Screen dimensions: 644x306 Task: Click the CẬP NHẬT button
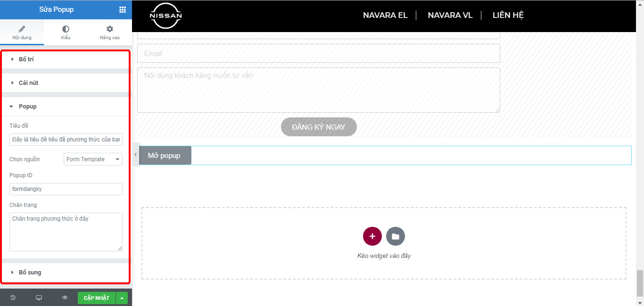pyautogui.click(x=96, y=298)
